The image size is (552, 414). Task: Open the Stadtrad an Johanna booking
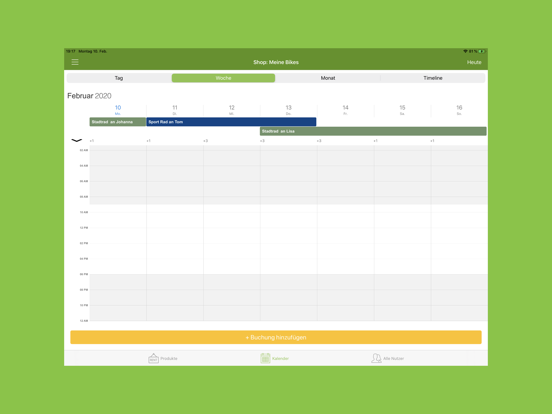coord(118,122)
